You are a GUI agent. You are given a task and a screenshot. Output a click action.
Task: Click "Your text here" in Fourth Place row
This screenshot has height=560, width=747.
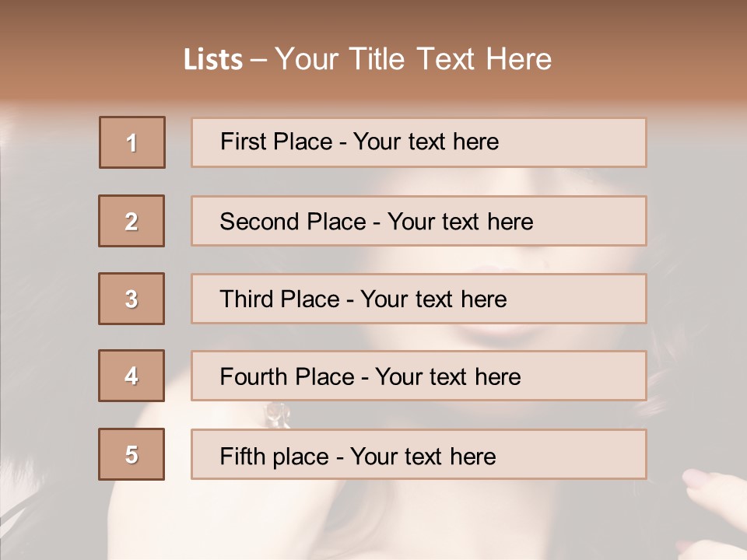[447, 377]
